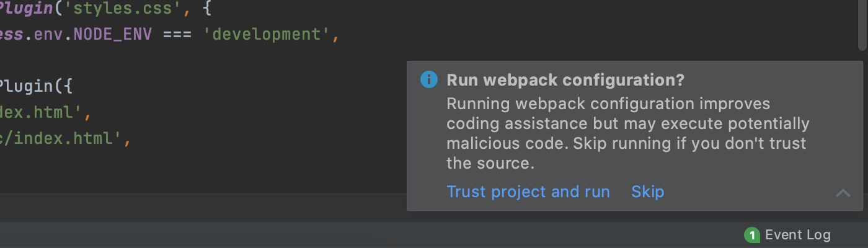Click the blue info icon in notification
The height and width of the screenshot is (248, 868).
tap(429, 80)
